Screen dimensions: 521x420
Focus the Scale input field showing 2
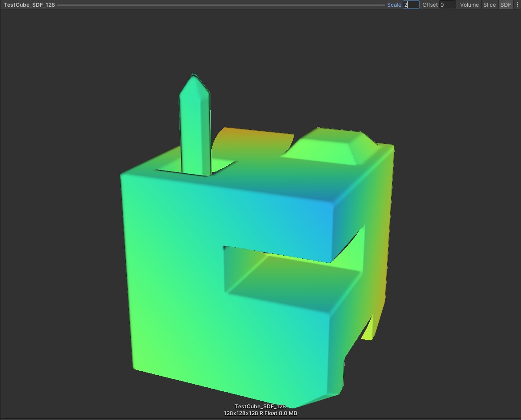click(x=412, y=4)
